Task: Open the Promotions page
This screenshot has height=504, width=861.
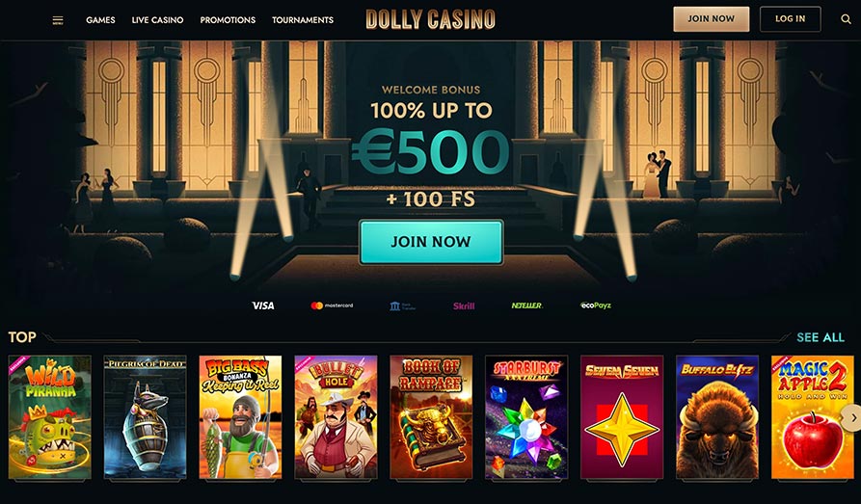Action: (x=228, y=20)
